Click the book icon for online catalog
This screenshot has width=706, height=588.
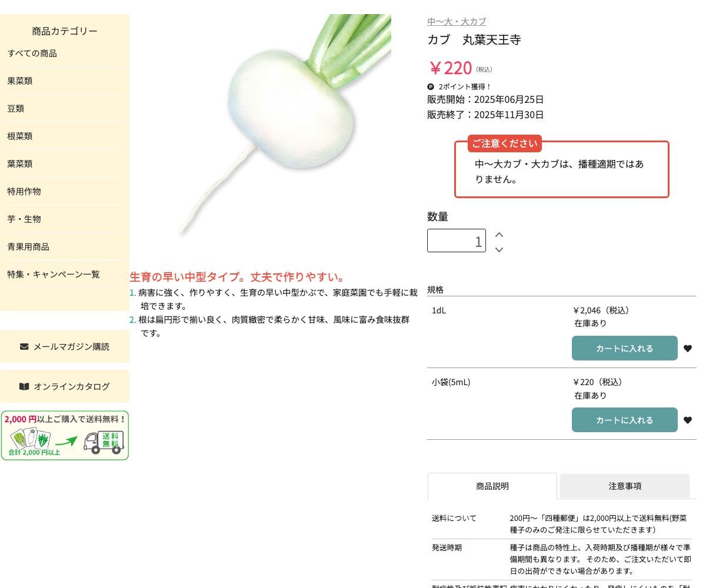[24, 386]
